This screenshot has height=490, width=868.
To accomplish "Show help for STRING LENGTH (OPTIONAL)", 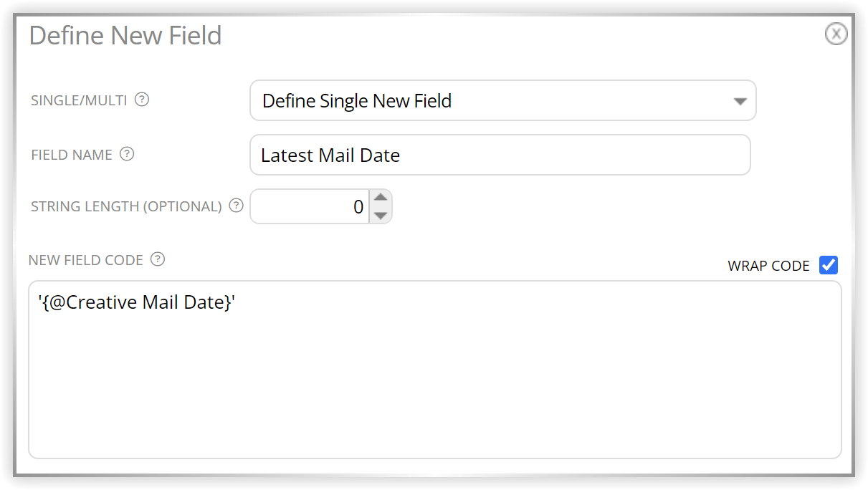I will 237,206.
